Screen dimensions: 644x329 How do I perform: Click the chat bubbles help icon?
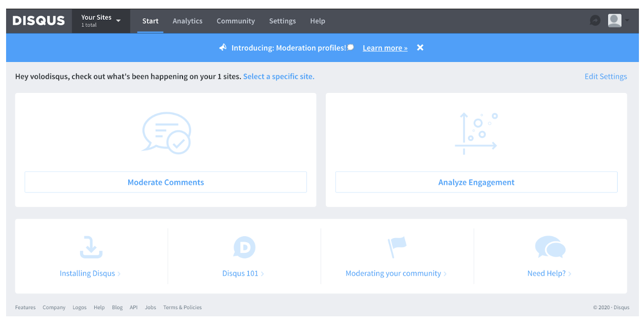click(x=550, y=247)
